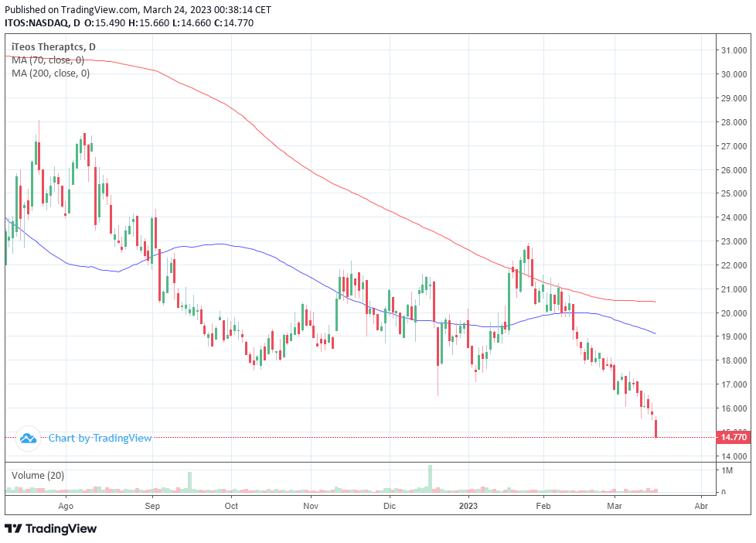
Task: Click the 'MA (70, close, 0)' indicator label
Action: tap(48, 60)
